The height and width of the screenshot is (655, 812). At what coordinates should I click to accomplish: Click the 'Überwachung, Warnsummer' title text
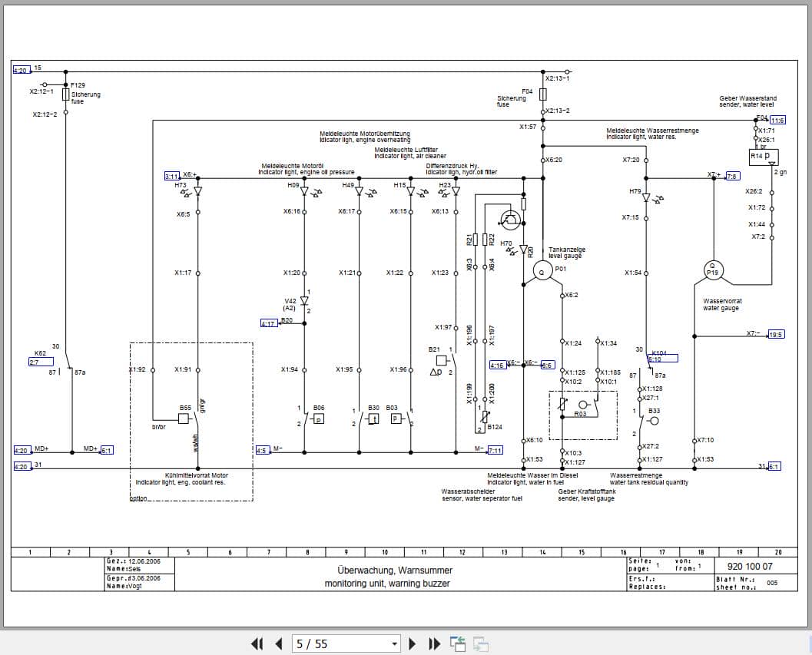395,570
